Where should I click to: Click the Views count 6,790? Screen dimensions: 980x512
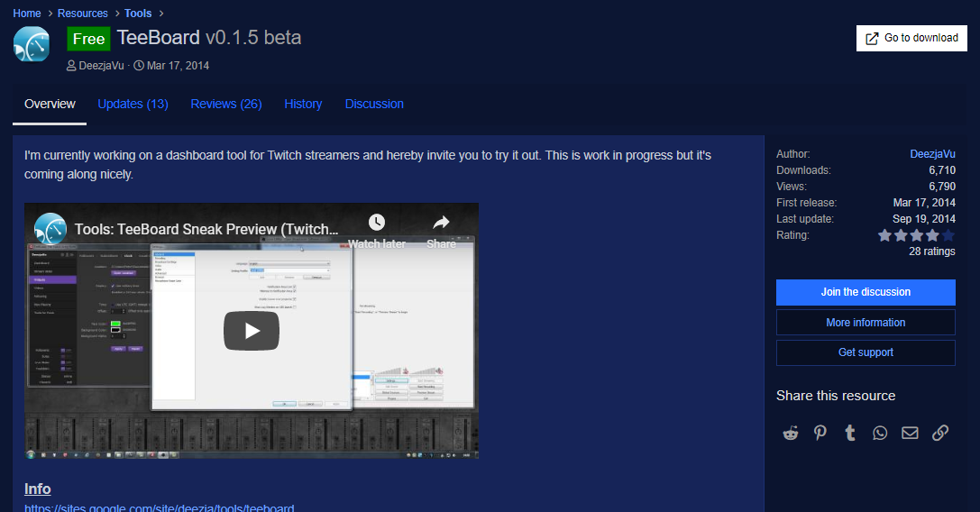[942, 187]
